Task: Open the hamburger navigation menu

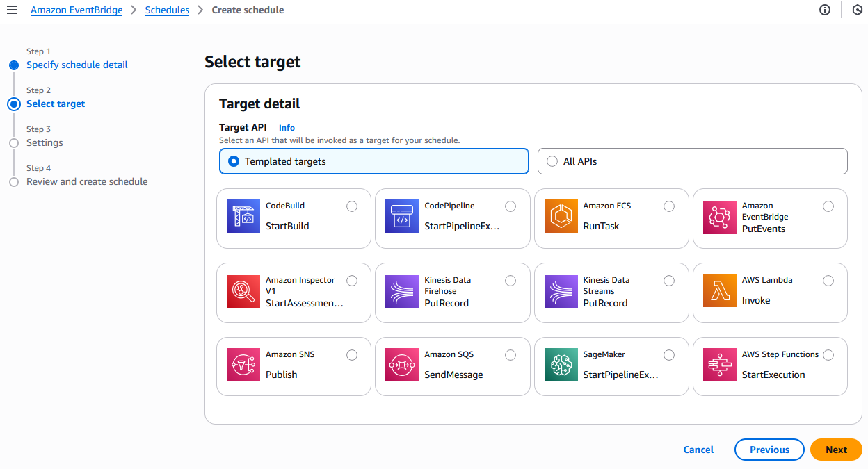Action: pos(12,10)
